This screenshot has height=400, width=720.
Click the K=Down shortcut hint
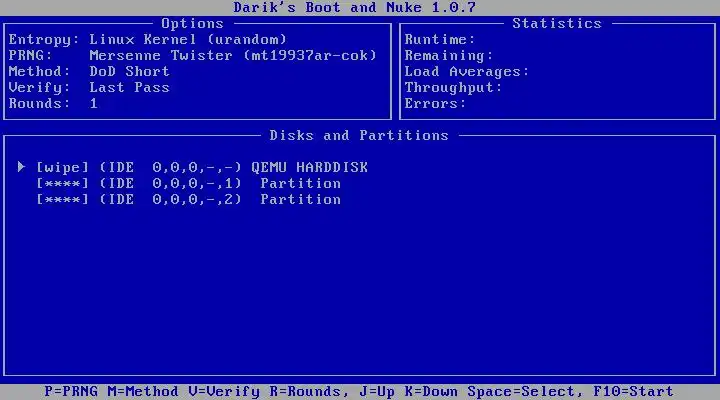[x=431, y=392]
